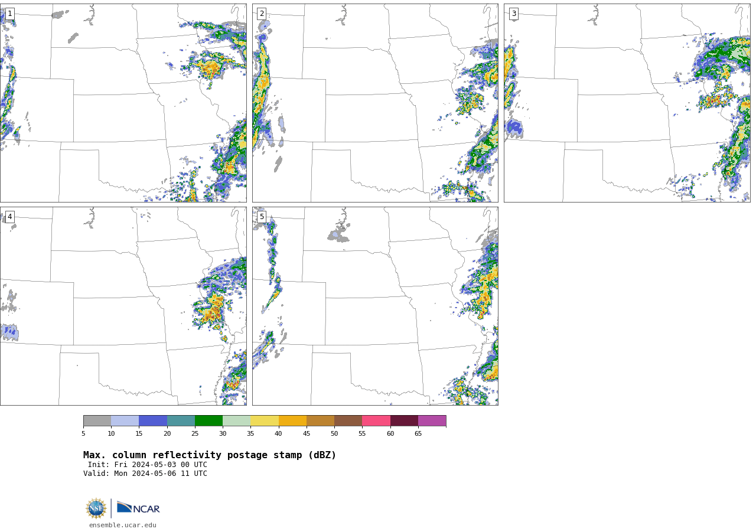This screenshot has width=756, height=532.
Task: Click the panel number label 1
Action: (x=9, y=14)
